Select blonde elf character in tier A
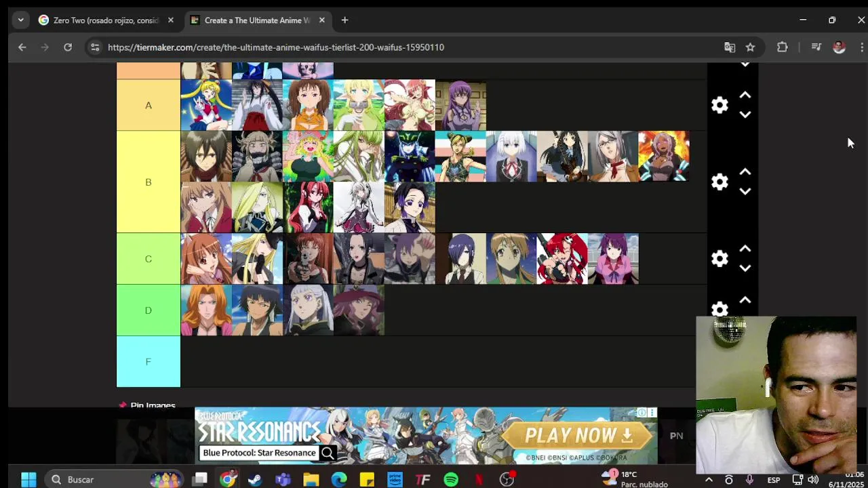Viewport: 868px width, 488px height. [359, 105]
